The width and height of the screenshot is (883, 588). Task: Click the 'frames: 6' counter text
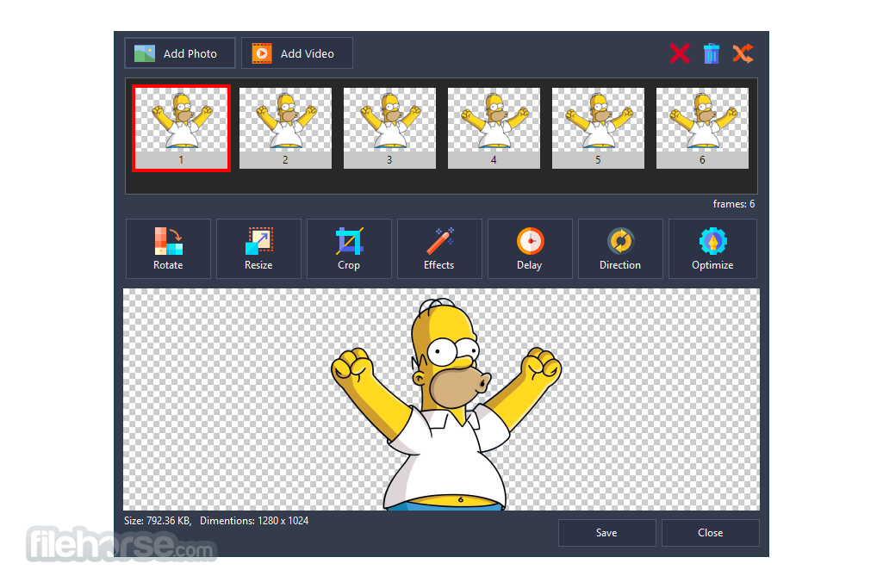[734, 204]
